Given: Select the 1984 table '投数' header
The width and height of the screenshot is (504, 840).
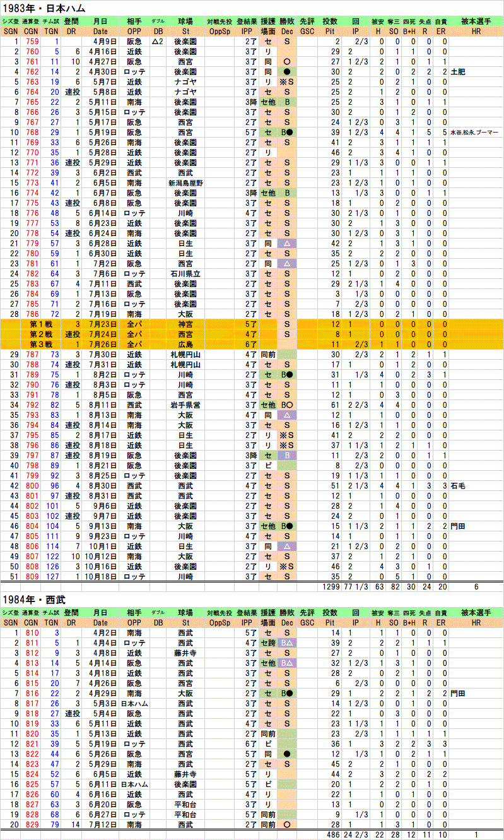Looking at the screenshot, I should (330, 613).
